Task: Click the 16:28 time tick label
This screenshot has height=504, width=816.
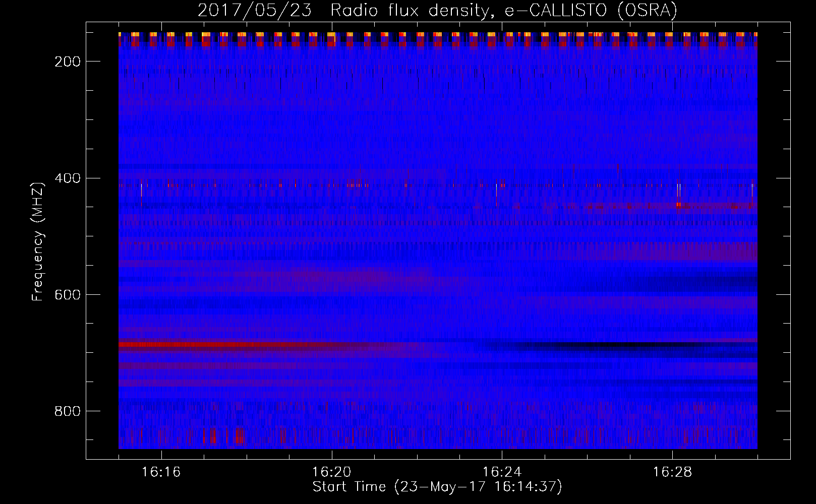Action: click(673, 472)
